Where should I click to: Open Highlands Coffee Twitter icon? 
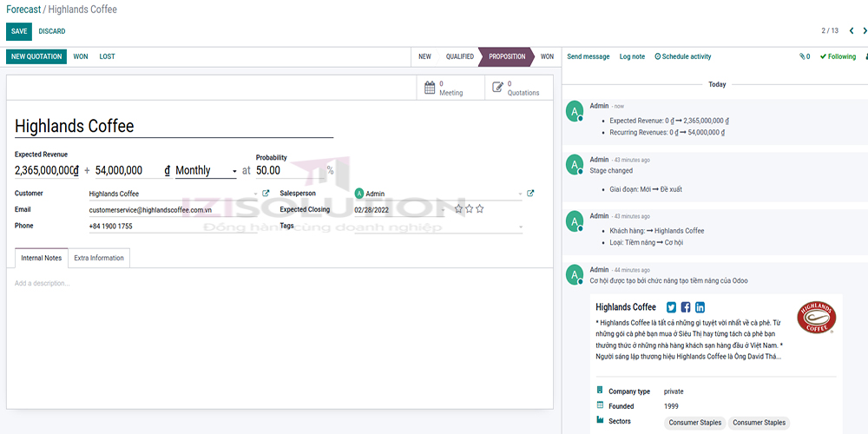click(672, 307)
